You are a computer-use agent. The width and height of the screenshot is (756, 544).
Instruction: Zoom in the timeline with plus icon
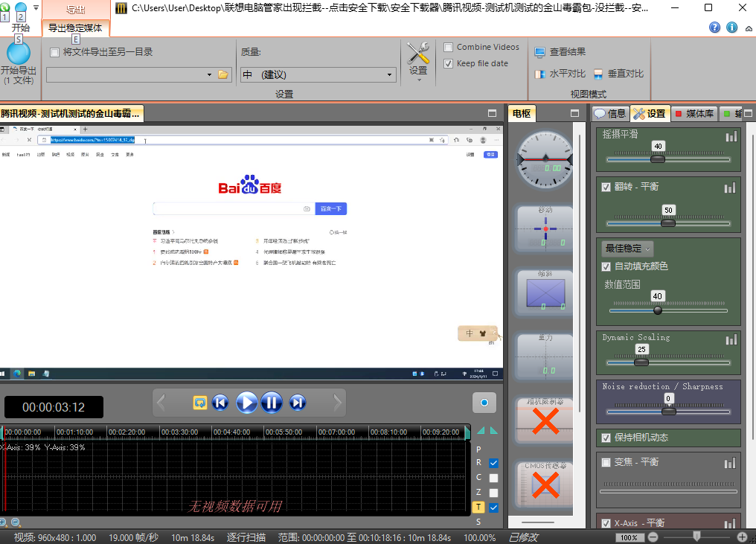tap(3, 522)
